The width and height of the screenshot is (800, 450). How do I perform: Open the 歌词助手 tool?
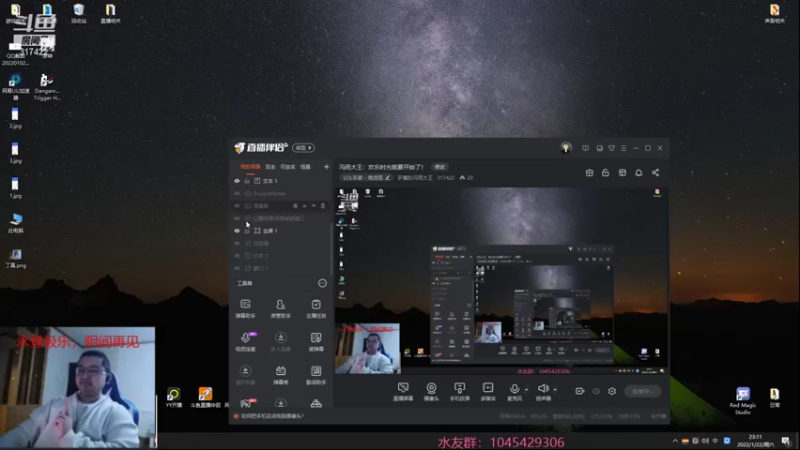point(316,374)
